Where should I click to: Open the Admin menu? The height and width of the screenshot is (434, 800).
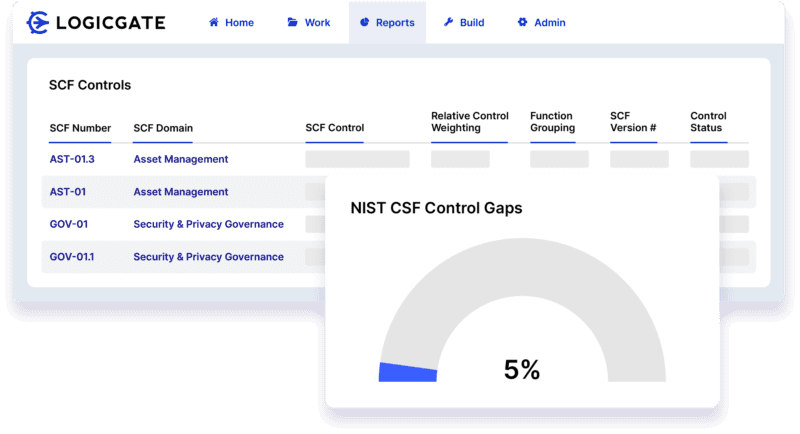click(x=542, y=22)
